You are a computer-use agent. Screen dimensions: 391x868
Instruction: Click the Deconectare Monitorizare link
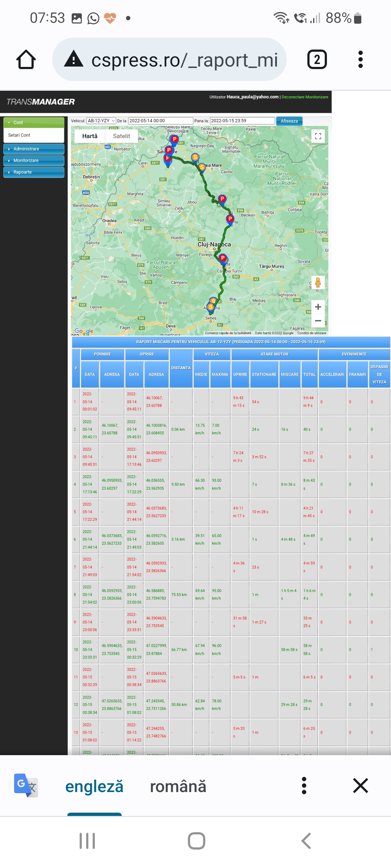305,97
